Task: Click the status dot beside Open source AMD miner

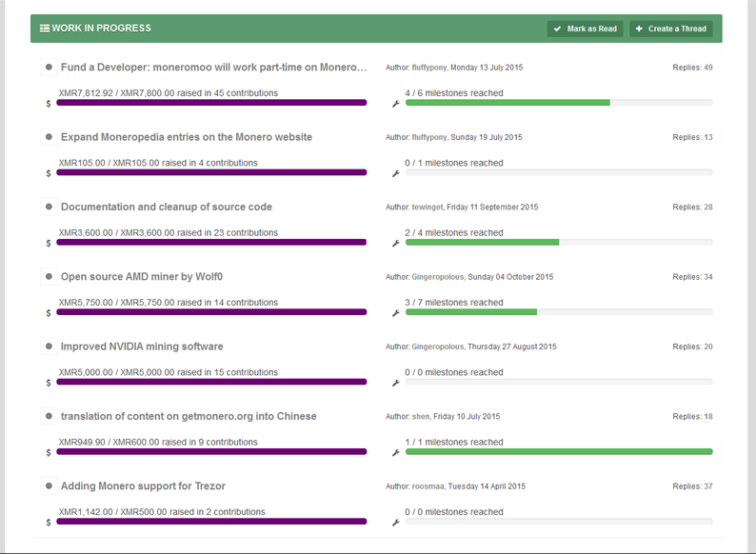Action: pos(49,277)
